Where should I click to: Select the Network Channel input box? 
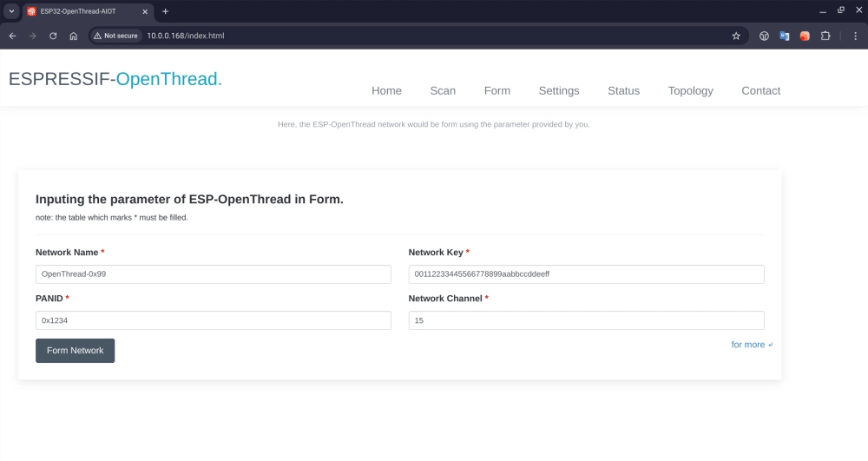586,320
